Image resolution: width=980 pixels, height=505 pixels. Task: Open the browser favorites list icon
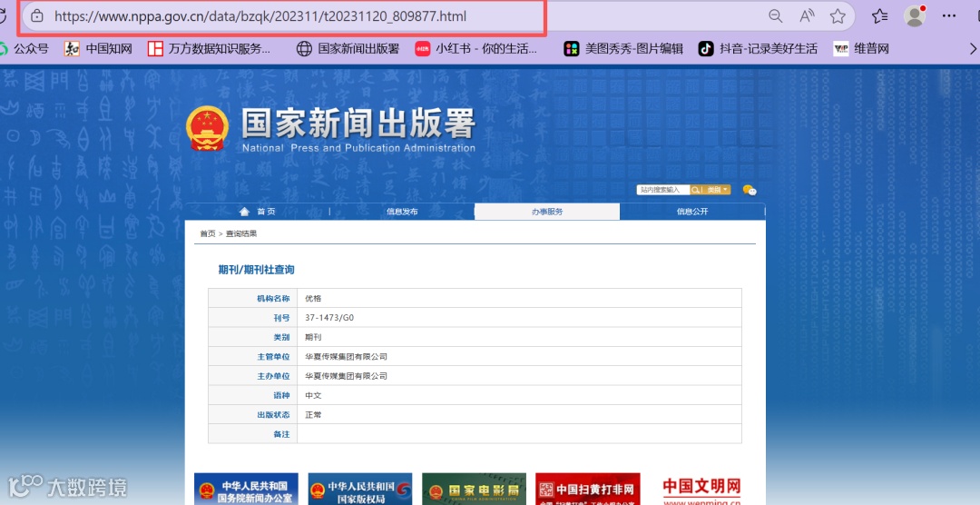tap(880, 16)
